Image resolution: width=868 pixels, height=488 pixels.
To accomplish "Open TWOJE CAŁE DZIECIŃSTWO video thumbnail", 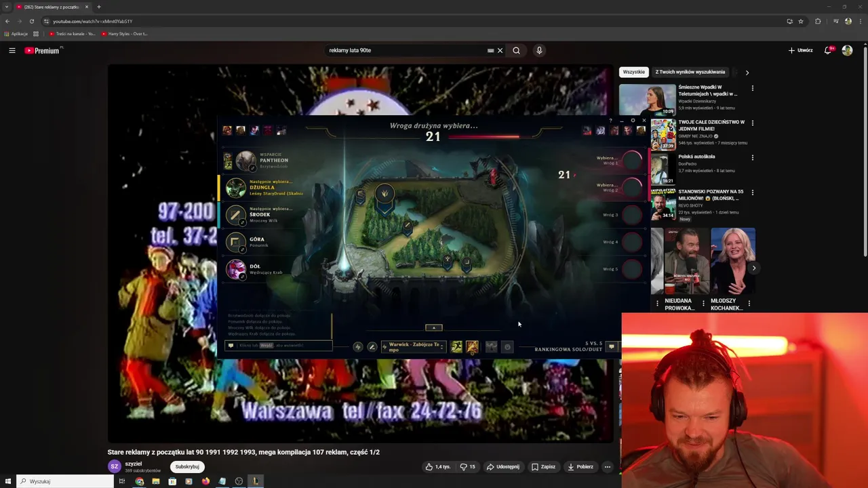I will [x=664, y=134].
